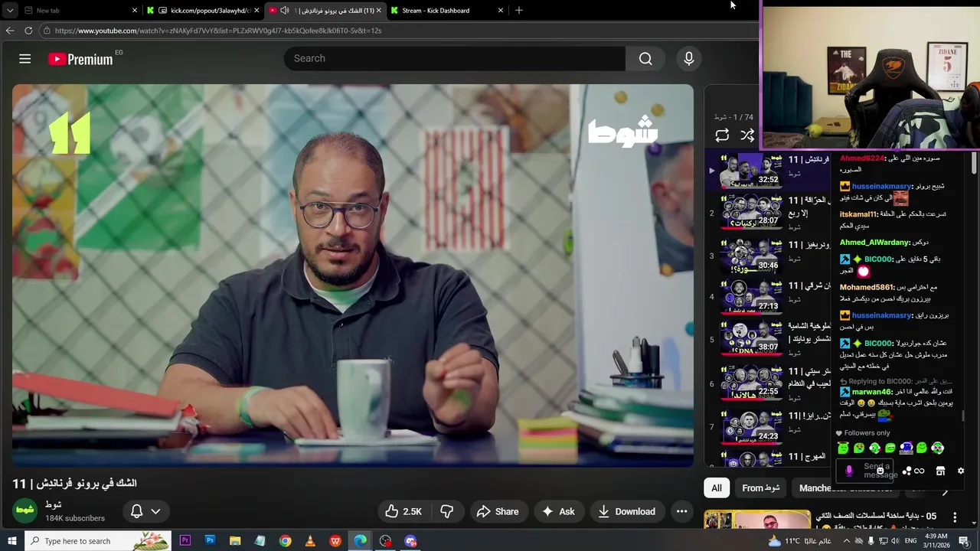The image size is (980, 551).
Task: Play playlist video with 30:46 duration
Action: [751, 256]
